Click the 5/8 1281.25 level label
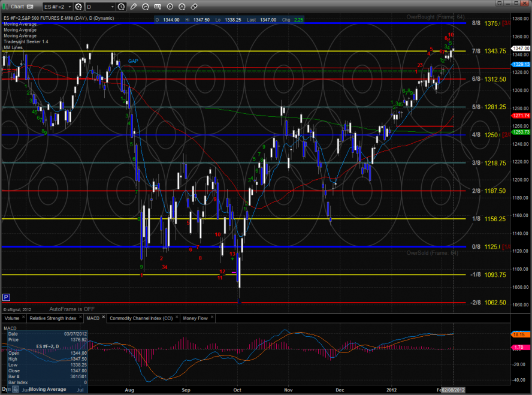Screen dimensions: 532x395 (489, 107)
